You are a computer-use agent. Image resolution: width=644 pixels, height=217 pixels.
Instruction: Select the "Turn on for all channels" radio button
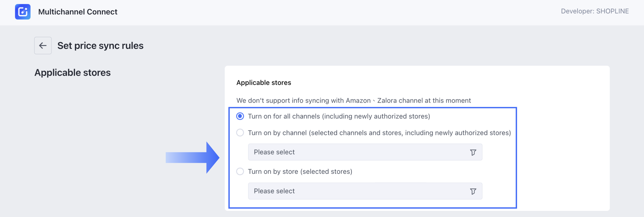pos(240,116)
